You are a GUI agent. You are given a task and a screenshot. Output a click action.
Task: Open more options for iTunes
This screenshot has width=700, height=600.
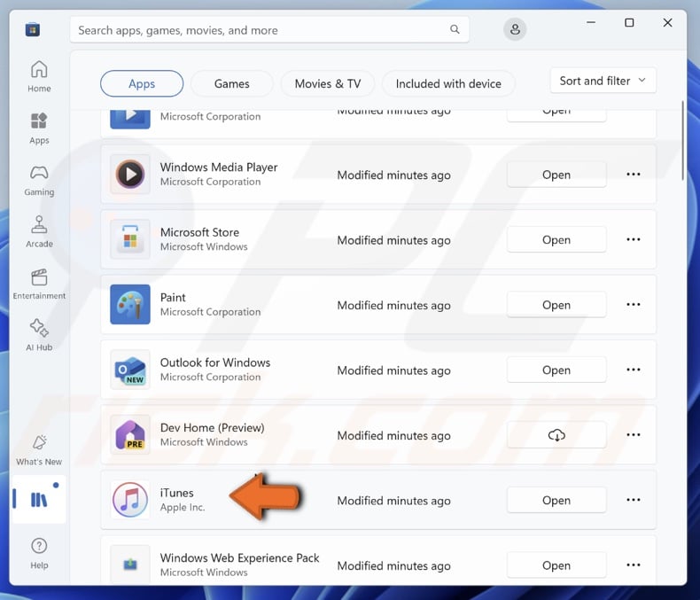[634, 501]
